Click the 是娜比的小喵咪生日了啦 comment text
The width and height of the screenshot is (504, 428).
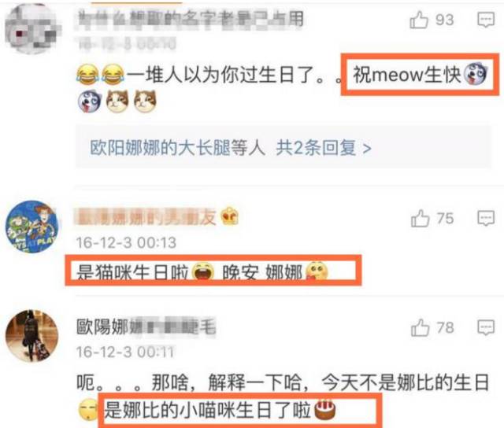pos(207,410)
